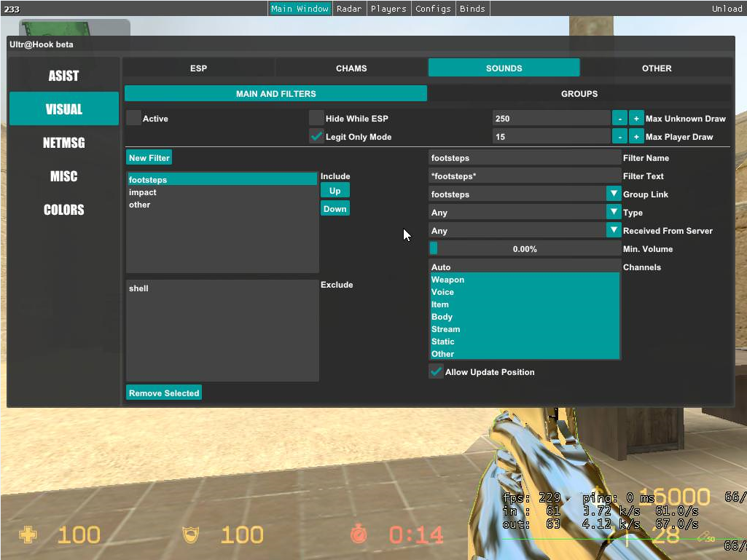Open the Group Link dropdown arrow
747x560 pixels.
[614, 194]
